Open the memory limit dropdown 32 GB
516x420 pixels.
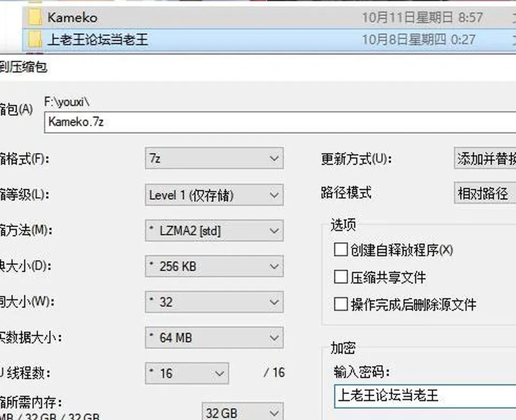242,412
